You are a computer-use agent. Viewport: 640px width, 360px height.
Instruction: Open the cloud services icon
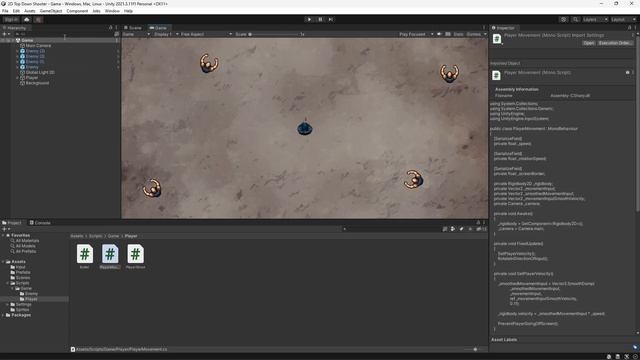pos(27,20)
